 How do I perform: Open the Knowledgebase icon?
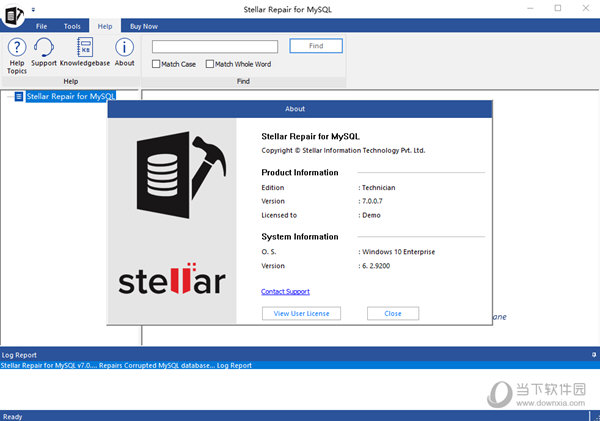coord(85,47)
